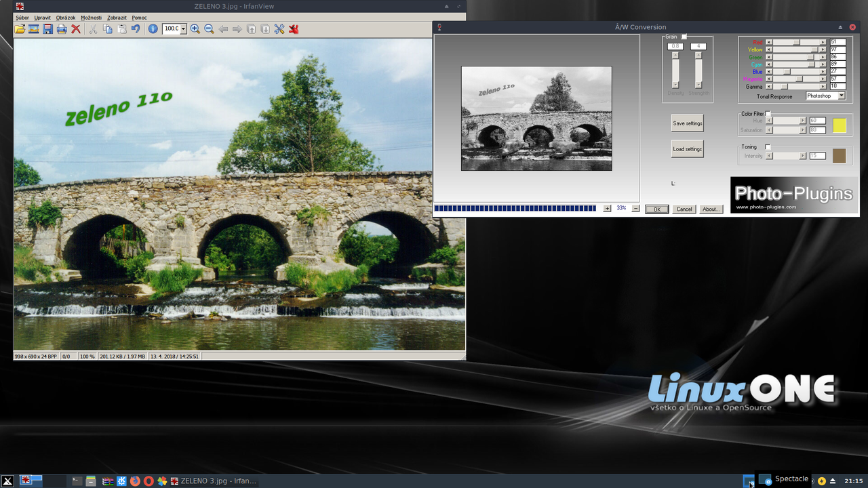The width and height of the screenshot is (868, 488).
Task: Launch Firefox from the taskbar
Action: click(x=135, y=481)
